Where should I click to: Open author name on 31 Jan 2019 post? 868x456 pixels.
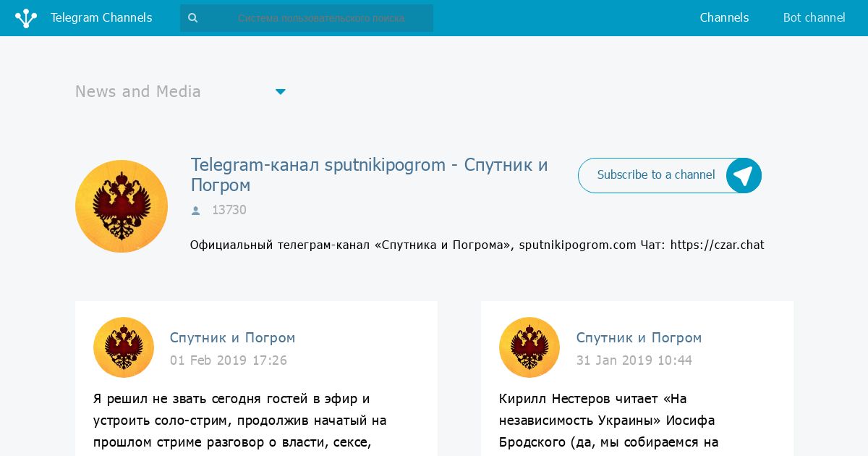coord(639,338)
